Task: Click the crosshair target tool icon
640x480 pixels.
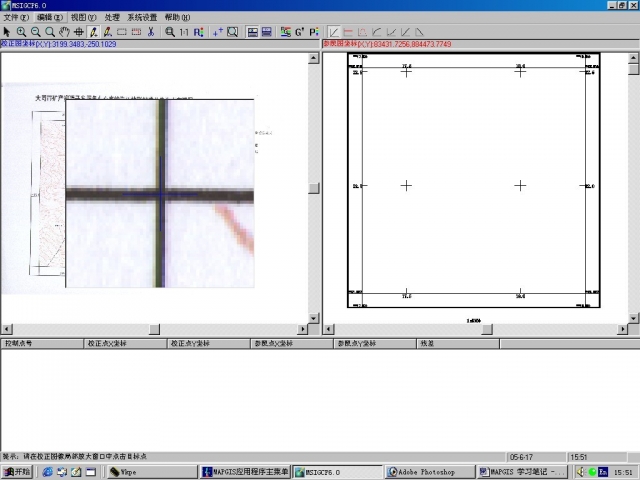Action: point(78,32)
